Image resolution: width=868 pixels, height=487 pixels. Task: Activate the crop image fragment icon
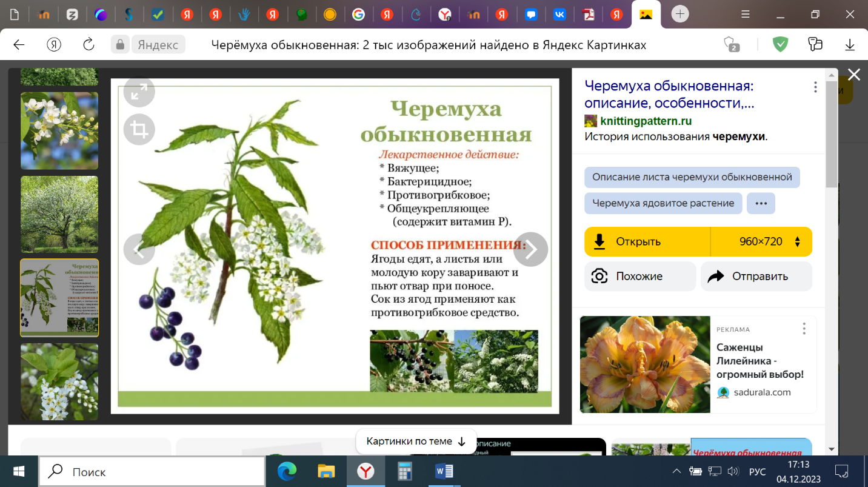[139, 129]
